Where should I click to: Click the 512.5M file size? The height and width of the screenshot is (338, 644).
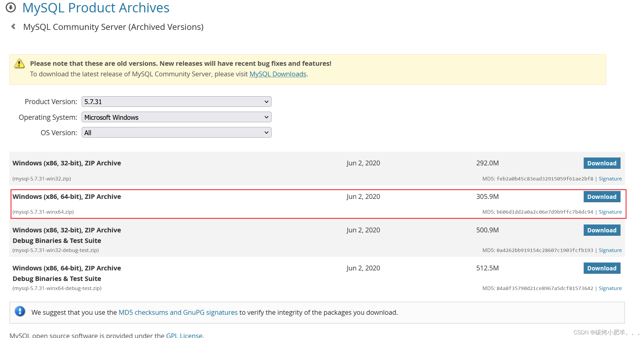pyautogui.click(x=487, y=268)
